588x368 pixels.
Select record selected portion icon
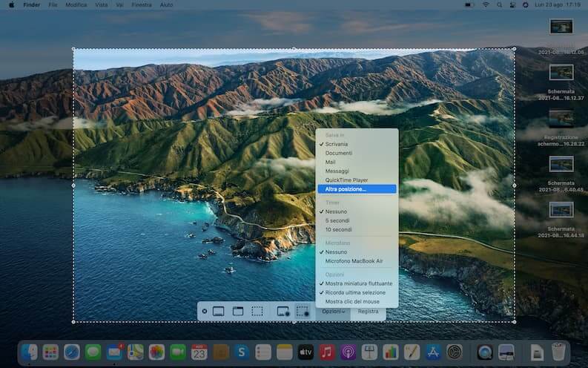(x=303, y=312)
